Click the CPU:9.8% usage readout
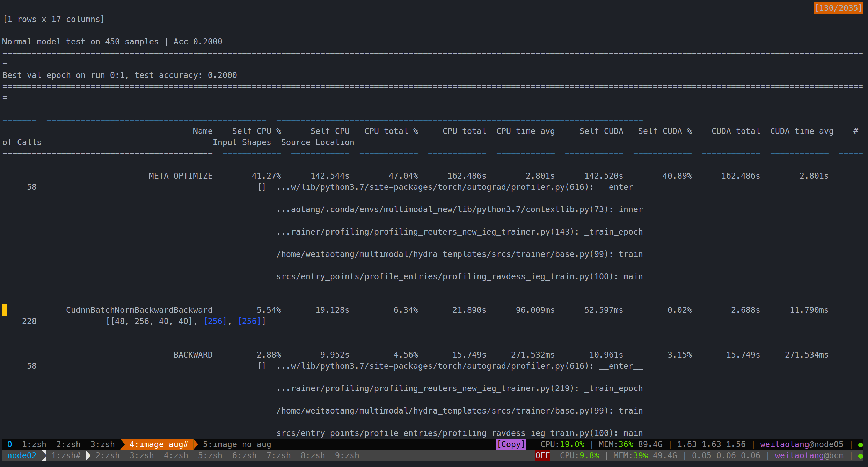 tap(579, 455)
